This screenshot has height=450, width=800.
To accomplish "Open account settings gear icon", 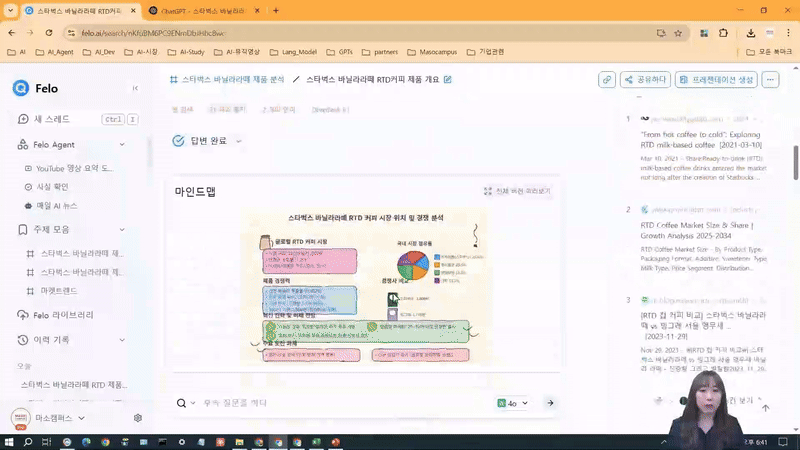I will [x=138, y=418].
